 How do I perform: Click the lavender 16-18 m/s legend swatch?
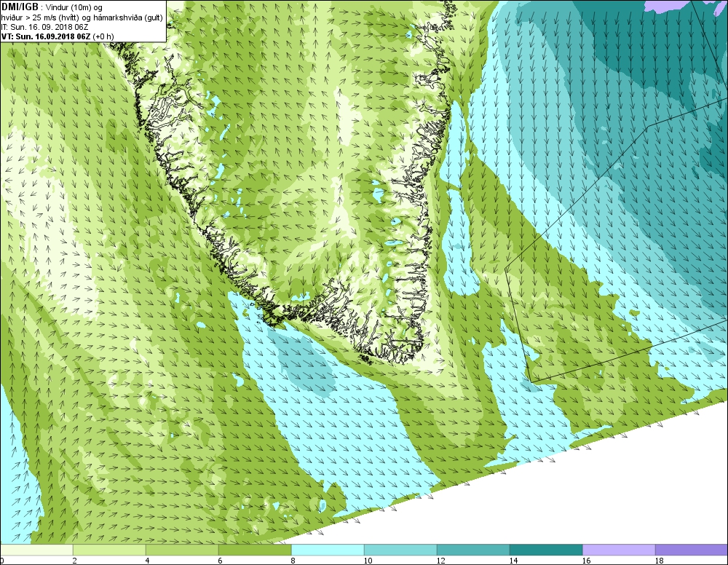[619, 550]
